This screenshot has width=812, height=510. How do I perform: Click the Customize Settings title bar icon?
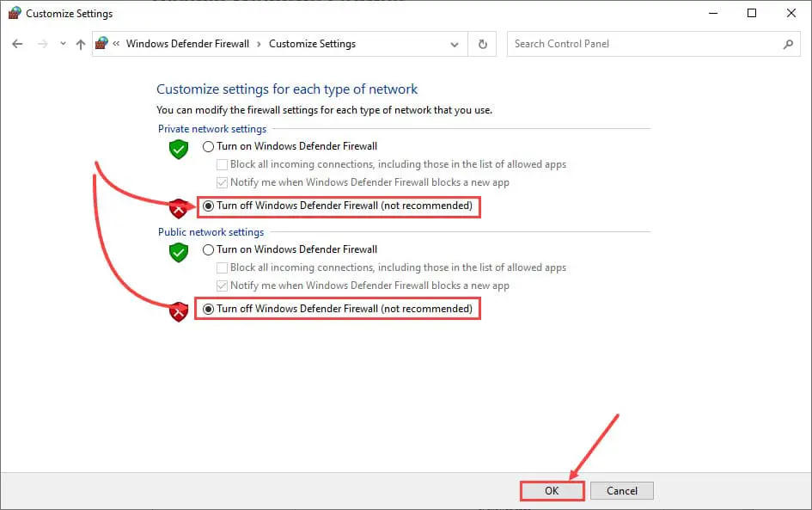(15, 13)
